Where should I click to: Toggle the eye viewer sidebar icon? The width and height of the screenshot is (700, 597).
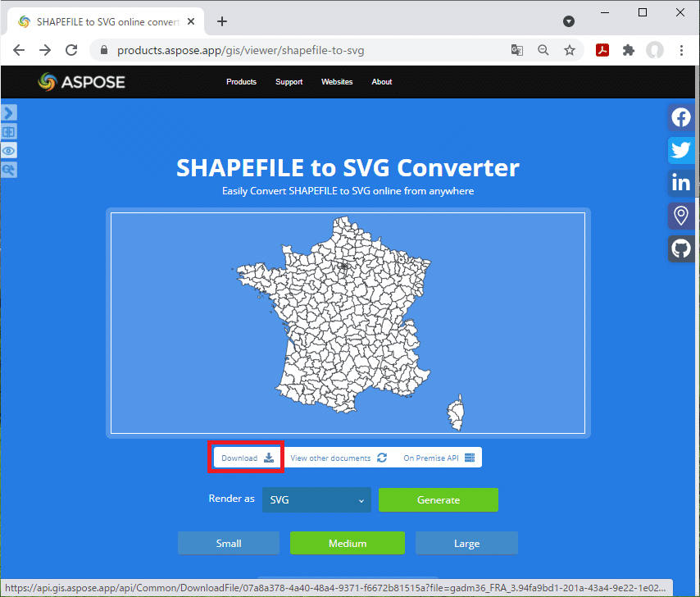8,151
